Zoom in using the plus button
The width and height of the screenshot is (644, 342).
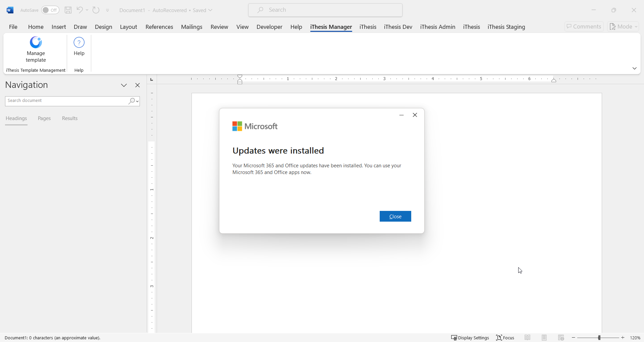623,338
